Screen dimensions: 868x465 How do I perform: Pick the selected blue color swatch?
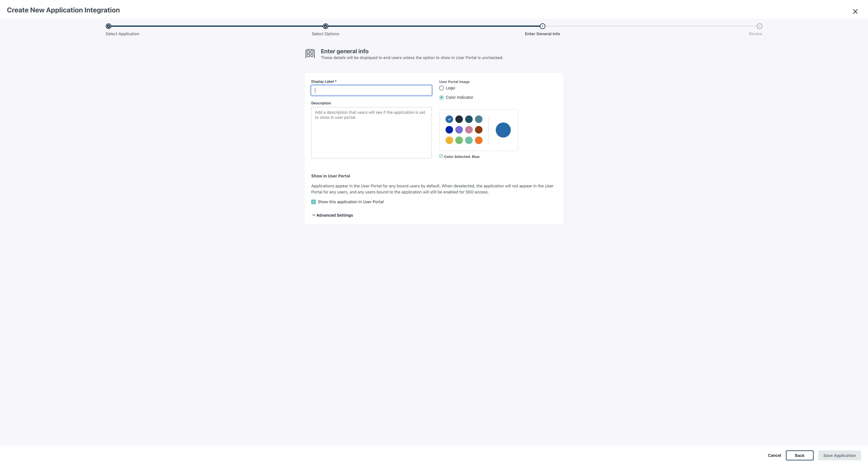coord(449,119)
